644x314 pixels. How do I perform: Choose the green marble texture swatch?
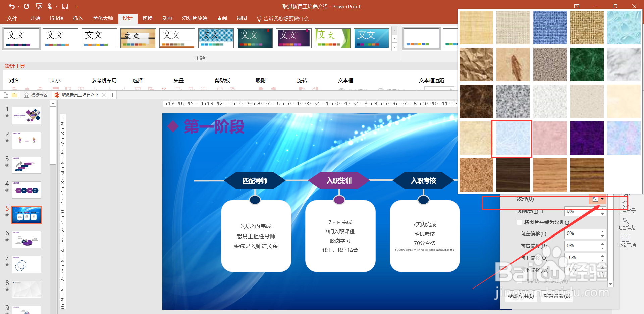tap(587, 64)
